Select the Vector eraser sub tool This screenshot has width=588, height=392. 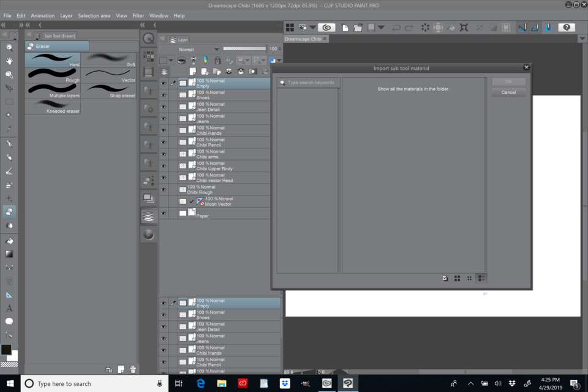pyautogui.click(x=109, y=75)
